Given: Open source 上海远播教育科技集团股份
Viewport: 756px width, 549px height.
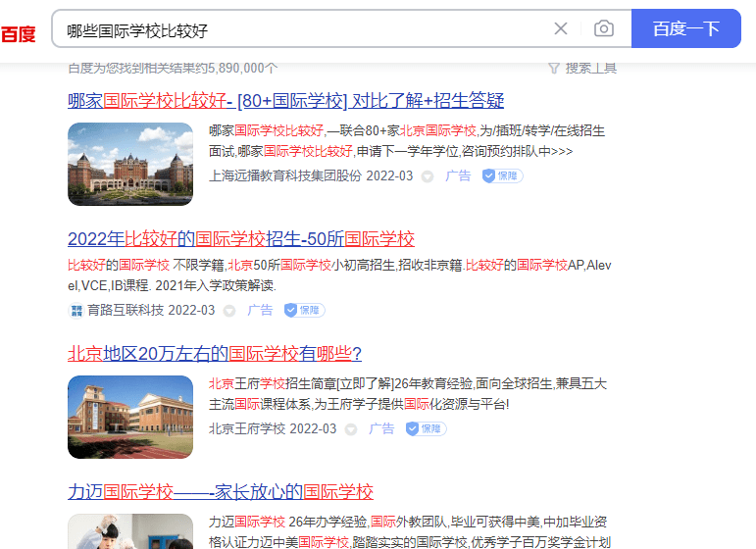Looking at the screenshot, I should [x=285, y=175].
